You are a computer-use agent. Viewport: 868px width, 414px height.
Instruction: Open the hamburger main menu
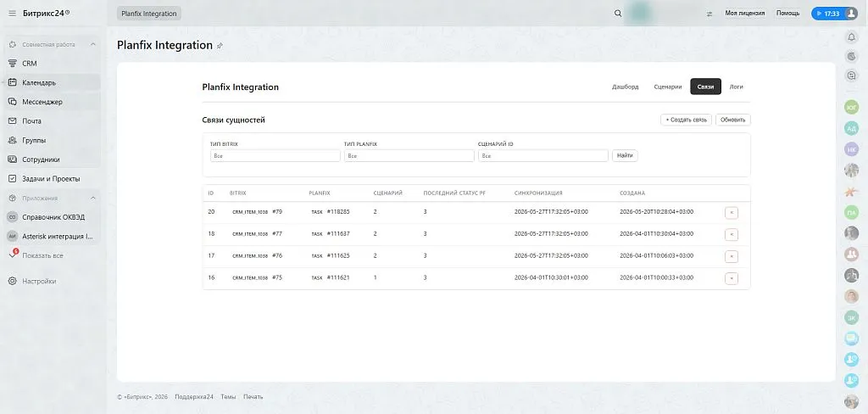[x=12, y=14]
